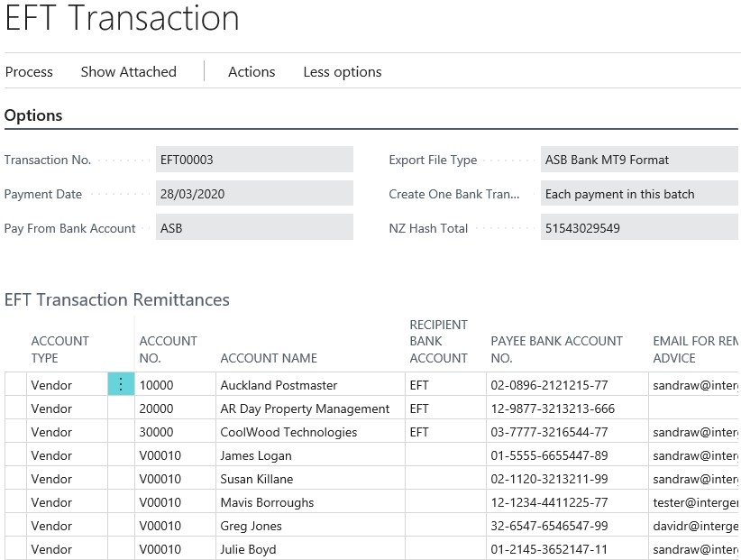Image resolution: width=741 pixels, height=560 pixels.
Task: Collapse the Options section
Action: (33, 115)
